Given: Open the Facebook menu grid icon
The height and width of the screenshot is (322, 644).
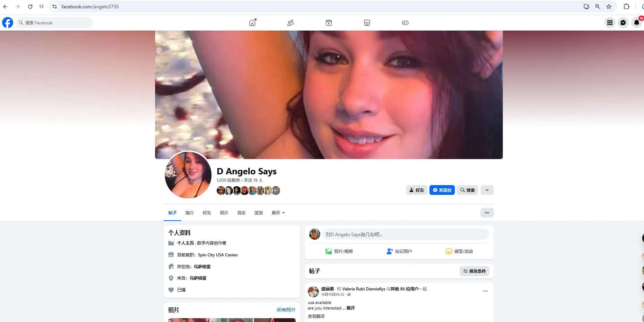Looking at the screenshot, I should [x=610, y=23].
